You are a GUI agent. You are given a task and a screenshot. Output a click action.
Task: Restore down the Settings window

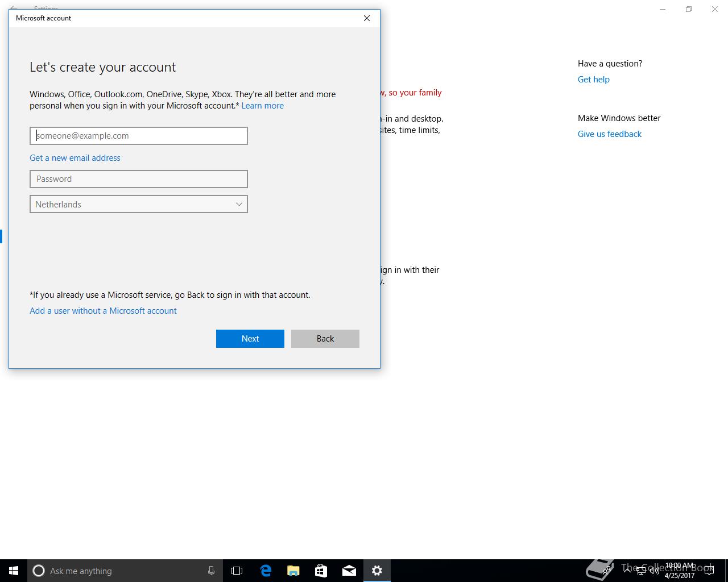click(x=689, y=9)
